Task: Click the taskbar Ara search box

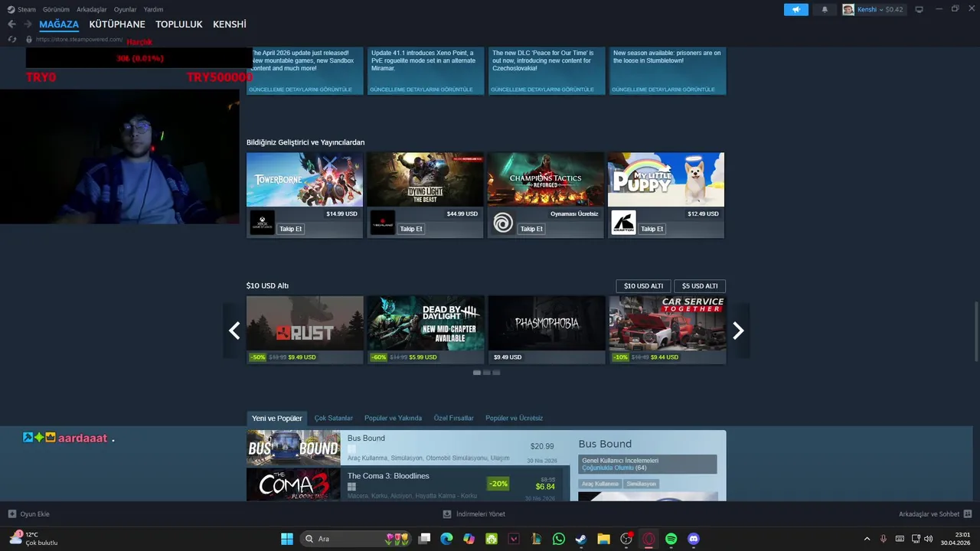Action: [355, 539]
